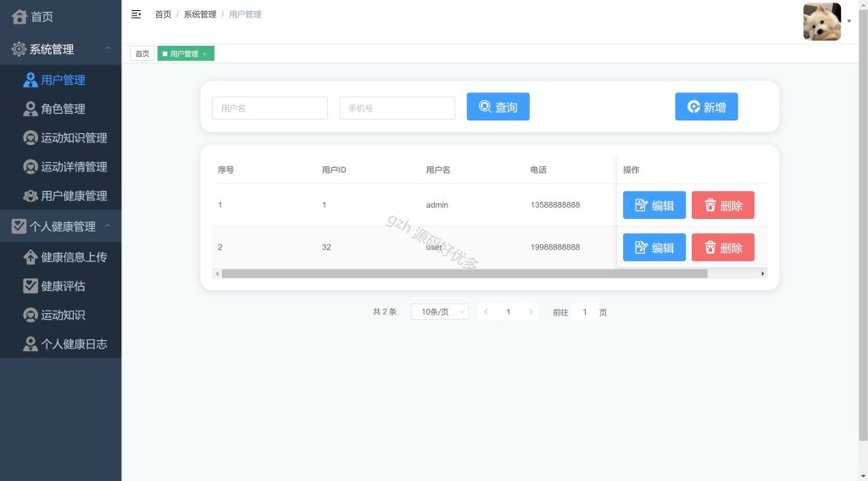Open 角色管理 in the sidebar
This screenshot has width=868, height=481.
click(61, 109)
